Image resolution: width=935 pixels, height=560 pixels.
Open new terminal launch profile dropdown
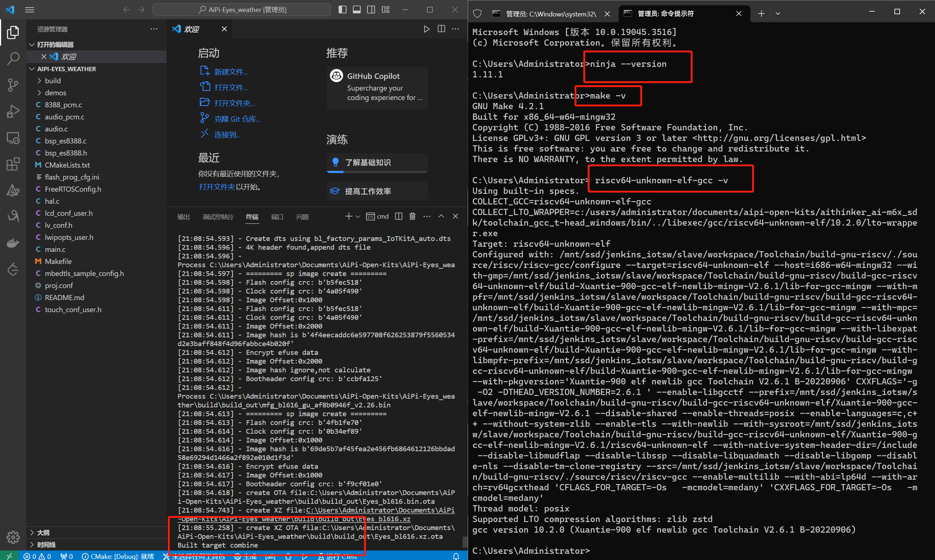tap(358, 216)
